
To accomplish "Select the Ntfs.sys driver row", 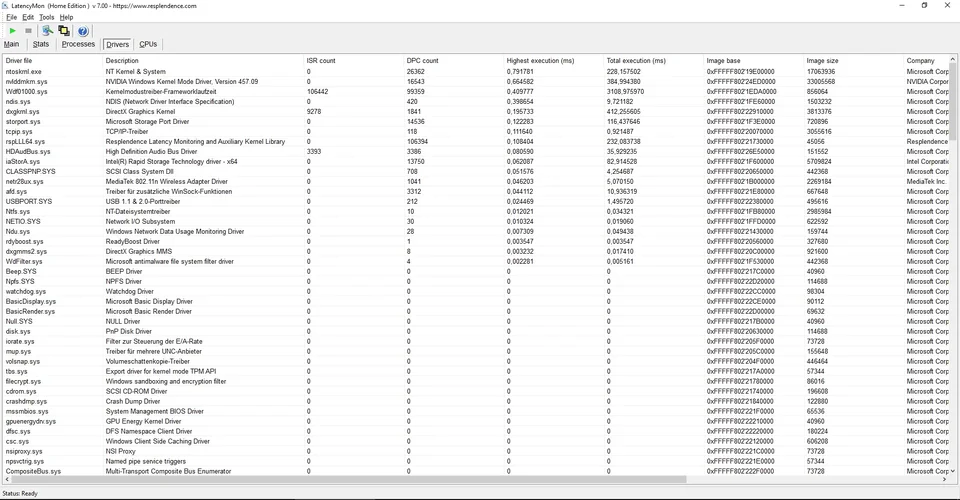I will coord(476,212).
